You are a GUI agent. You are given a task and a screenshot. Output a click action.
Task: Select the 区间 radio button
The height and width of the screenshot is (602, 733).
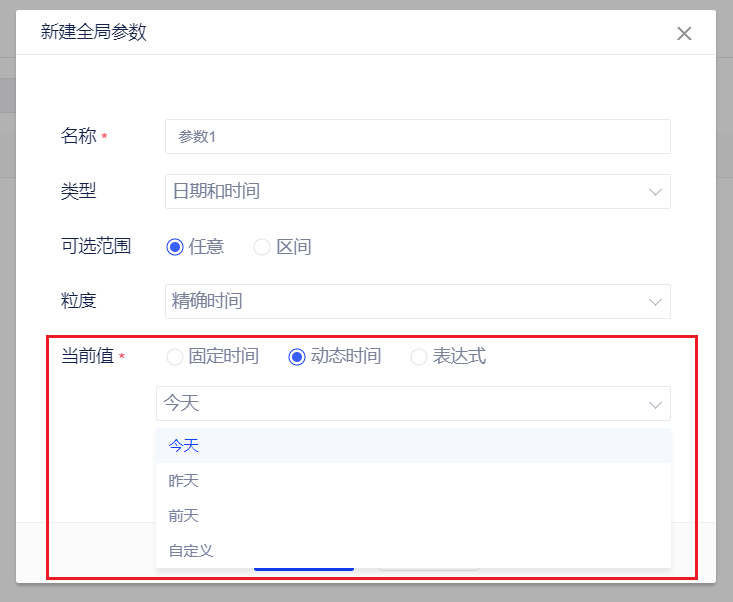click(262, 247)
